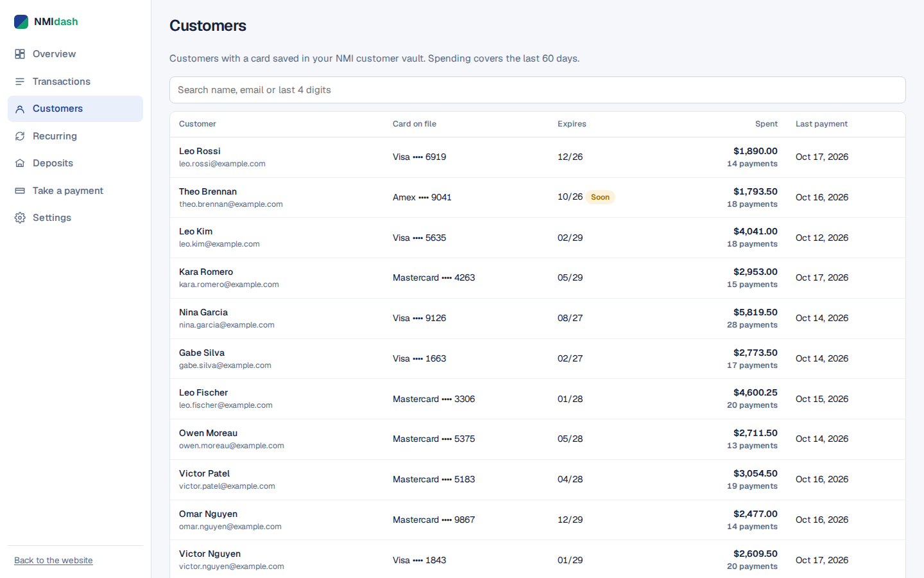Open the Settings menu item
924x578 pixels.
tap(75, 218)
